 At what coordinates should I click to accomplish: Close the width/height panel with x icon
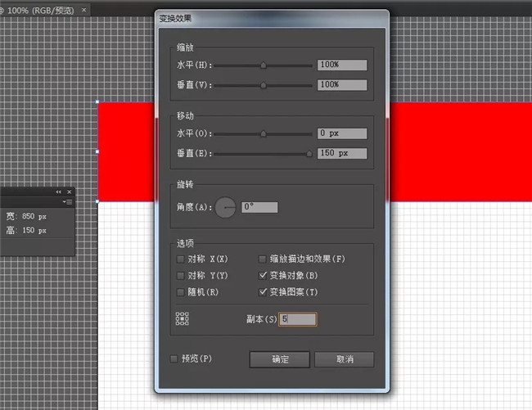[x=69, y=191]
